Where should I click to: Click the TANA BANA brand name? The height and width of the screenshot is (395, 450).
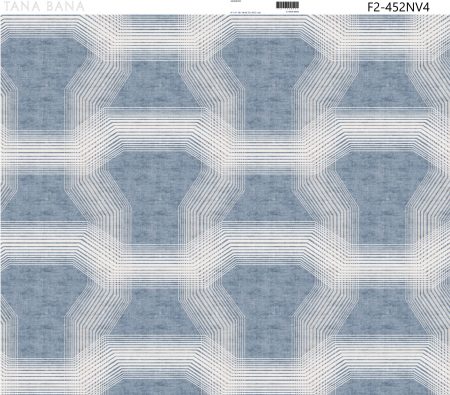point(43,6)
